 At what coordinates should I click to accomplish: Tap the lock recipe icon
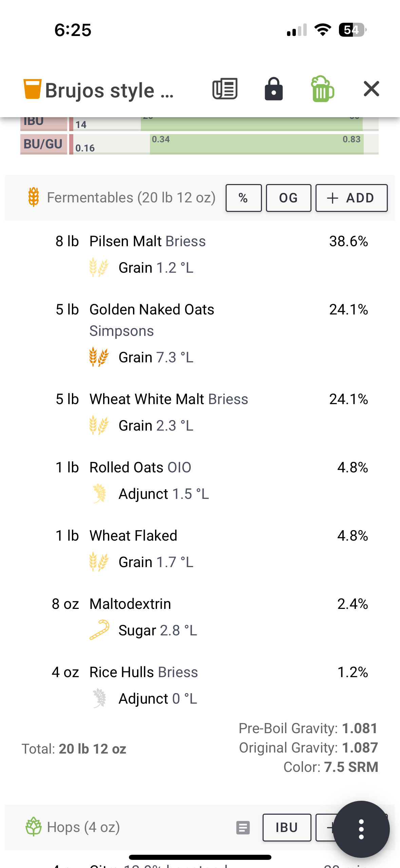(273, 89)
